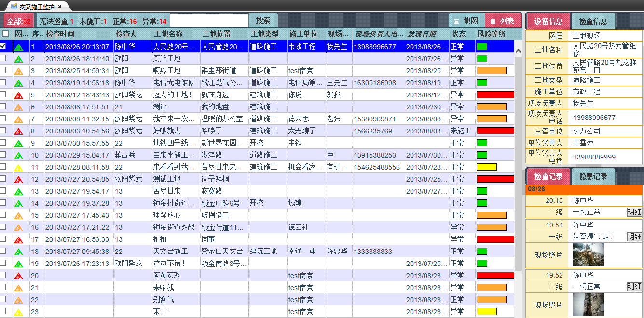Click the yellow warning icon in row 11
The width and height of the screenshot is (644, 318).
pyautogui.click(x=19, y=167)
